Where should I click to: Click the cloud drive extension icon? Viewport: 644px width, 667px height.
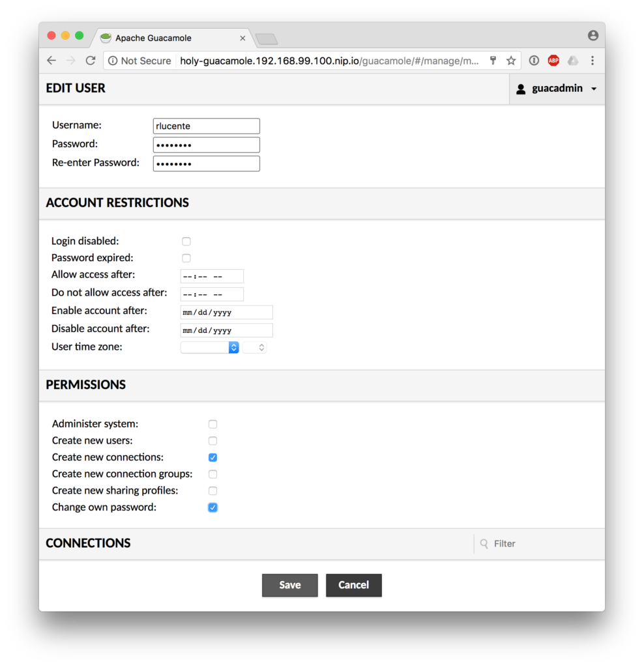[573, 61]
